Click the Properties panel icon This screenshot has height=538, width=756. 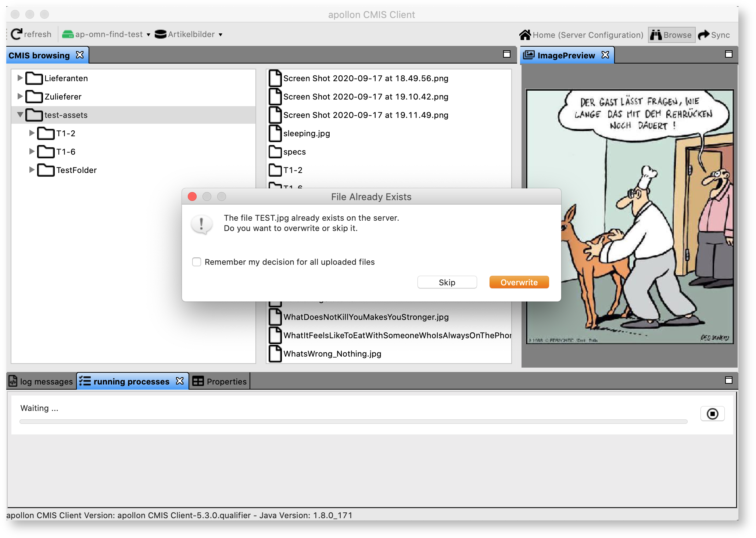[198, 381]
